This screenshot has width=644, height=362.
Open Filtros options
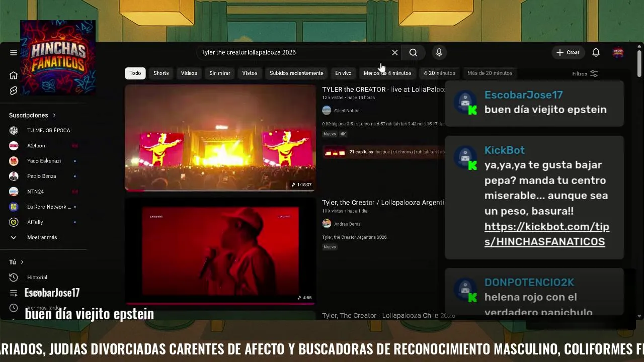tap(585, 73)
